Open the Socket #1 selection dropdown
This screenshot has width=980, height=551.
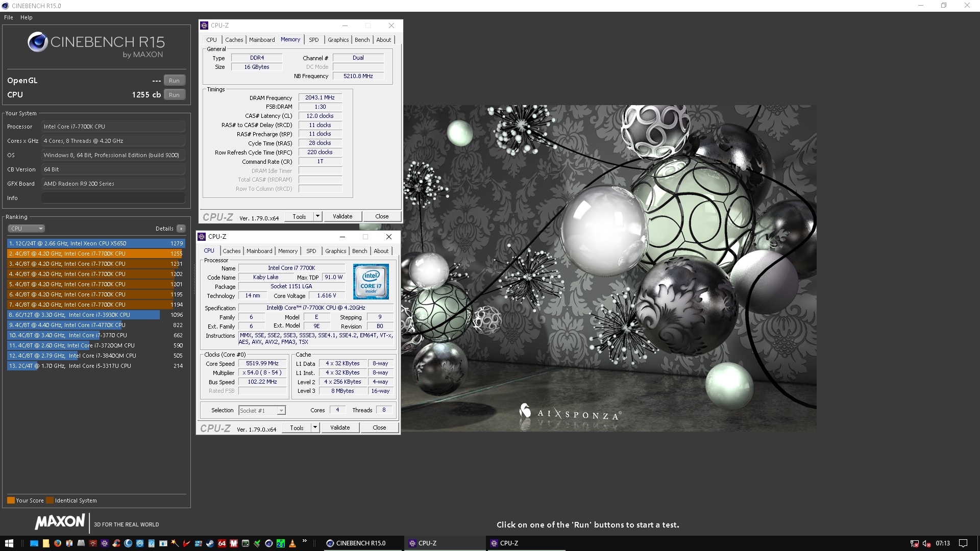pyautogui.click(x=262, y=410)
